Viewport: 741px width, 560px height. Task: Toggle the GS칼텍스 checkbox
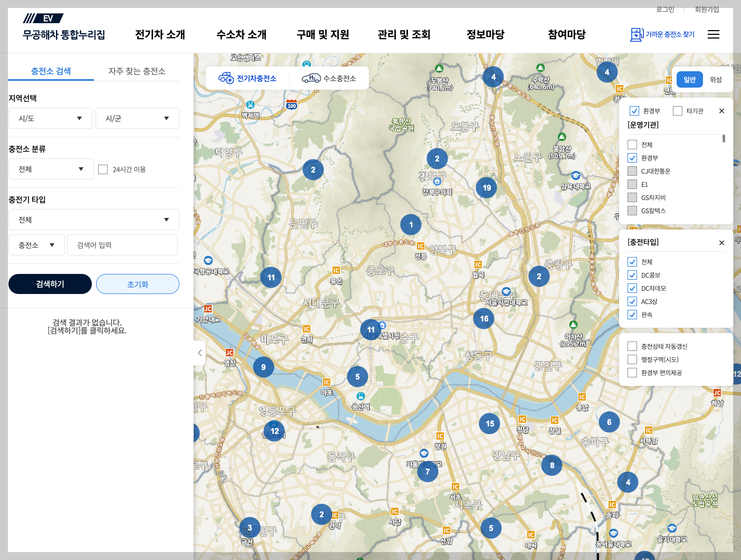pos(632,211)
